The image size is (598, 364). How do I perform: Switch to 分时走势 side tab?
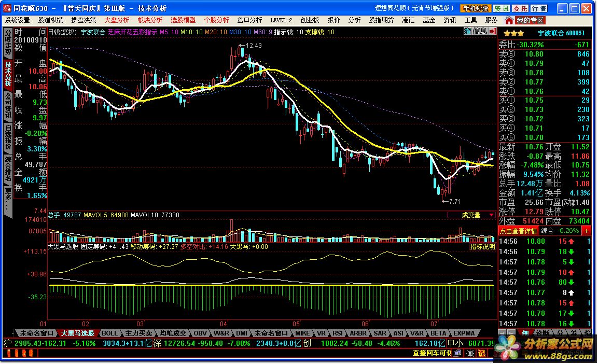pyautogui.click(x=8, y=43)
